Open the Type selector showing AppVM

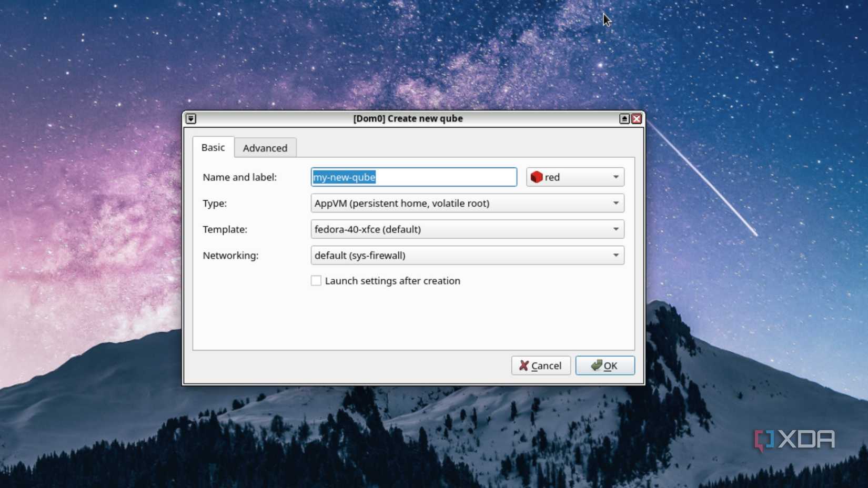point(467,203)
